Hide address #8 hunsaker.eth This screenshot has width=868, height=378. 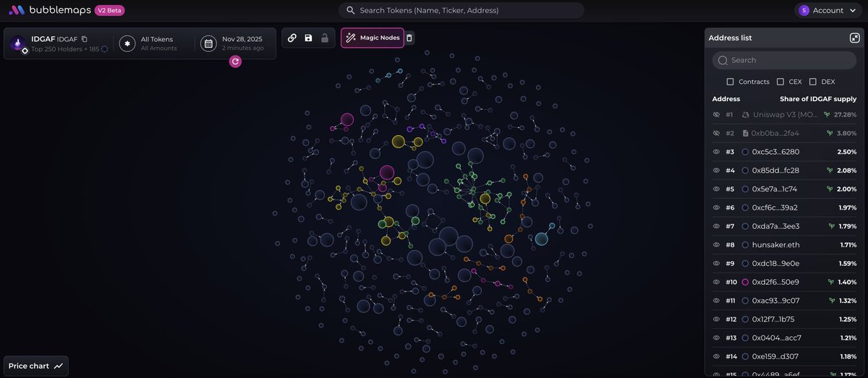click(717, 245)
